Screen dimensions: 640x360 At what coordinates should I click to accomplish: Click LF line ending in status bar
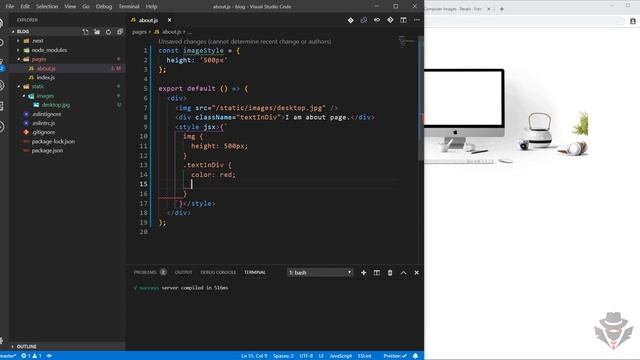321,356
